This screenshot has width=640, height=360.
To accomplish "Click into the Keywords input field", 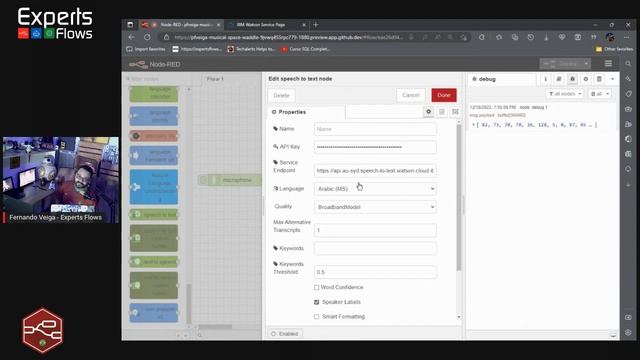I will pyautogui.click(x=375, y=248).
